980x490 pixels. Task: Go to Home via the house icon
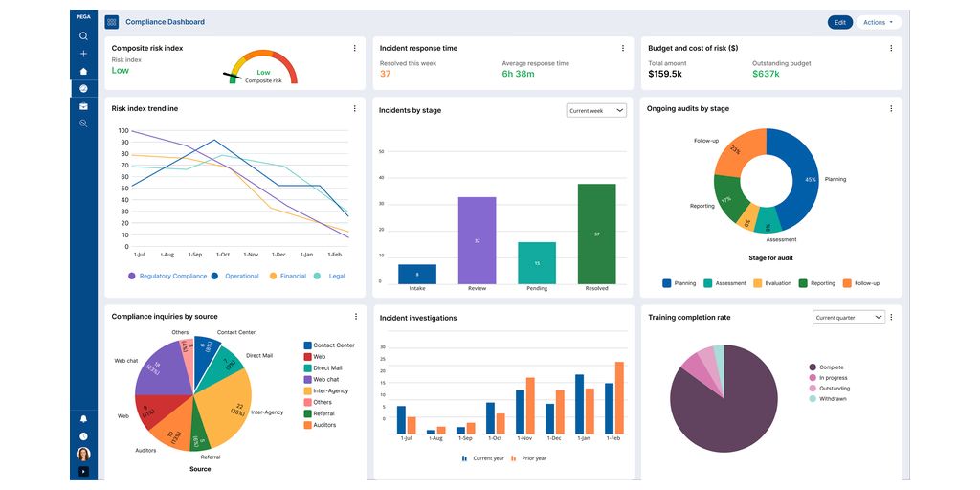(x=83, y=71)
